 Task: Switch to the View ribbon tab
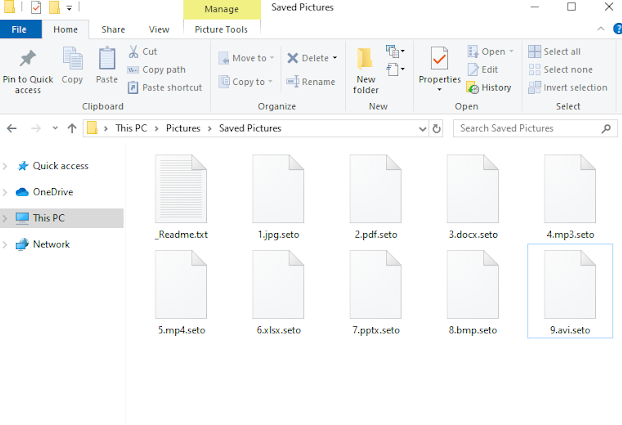point(158,30)
